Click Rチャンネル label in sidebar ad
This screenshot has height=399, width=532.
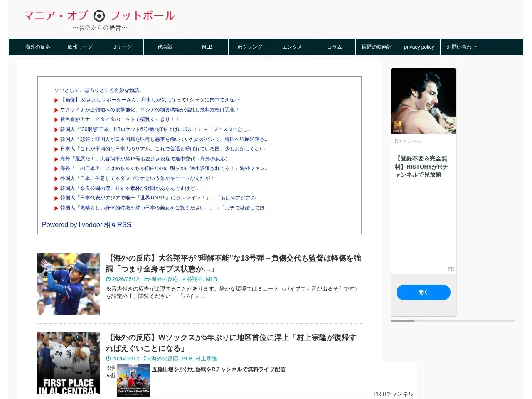[408, 141]
